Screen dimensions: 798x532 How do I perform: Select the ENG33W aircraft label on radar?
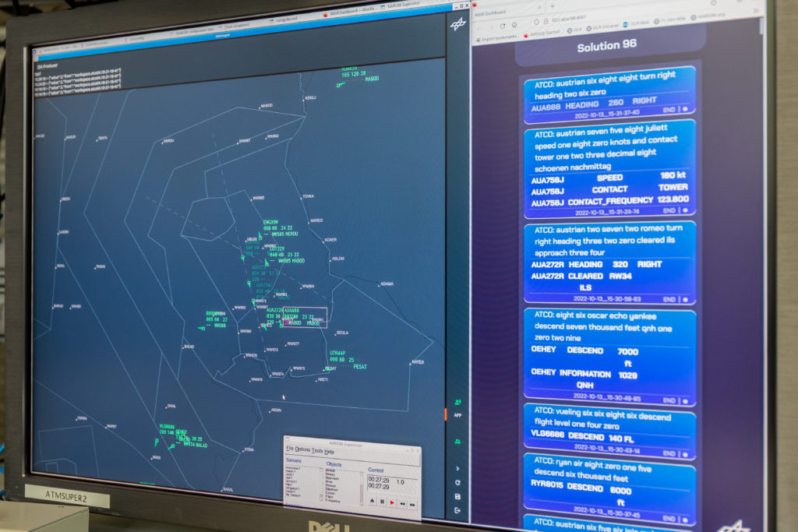point(270,222)
